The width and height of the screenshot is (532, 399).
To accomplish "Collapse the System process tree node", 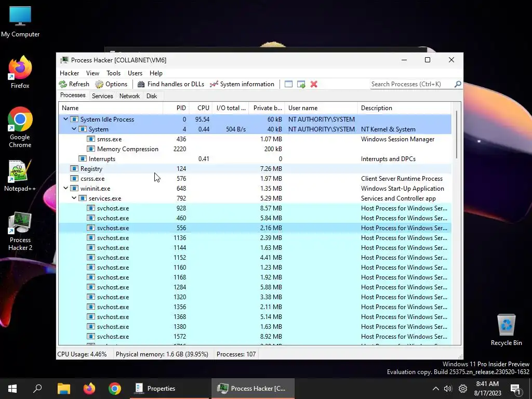I will tap(74, 129).
